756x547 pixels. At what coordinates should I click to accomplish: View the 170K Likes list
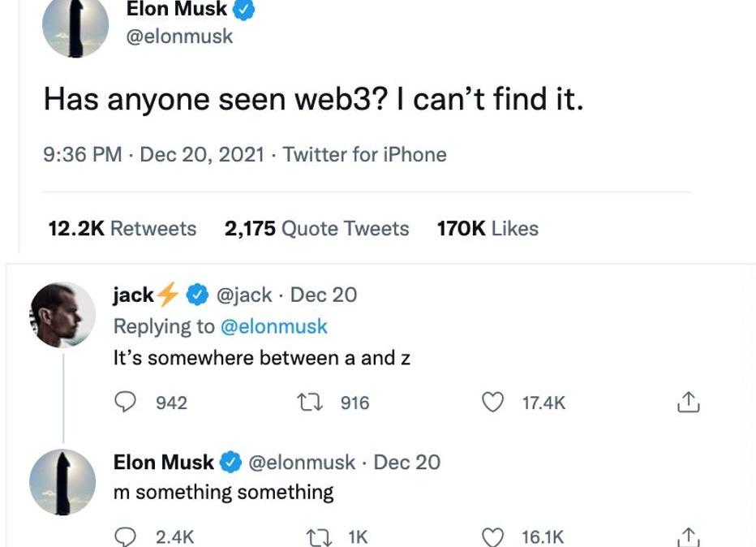pyautogui.click(x=487, y=229)
